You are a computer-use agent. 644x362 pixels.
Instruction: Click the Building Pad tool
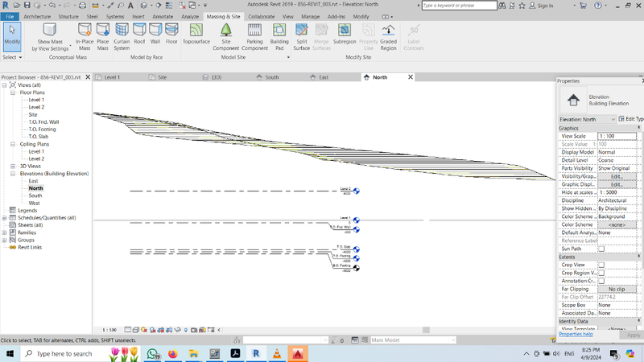click(279, 35)
